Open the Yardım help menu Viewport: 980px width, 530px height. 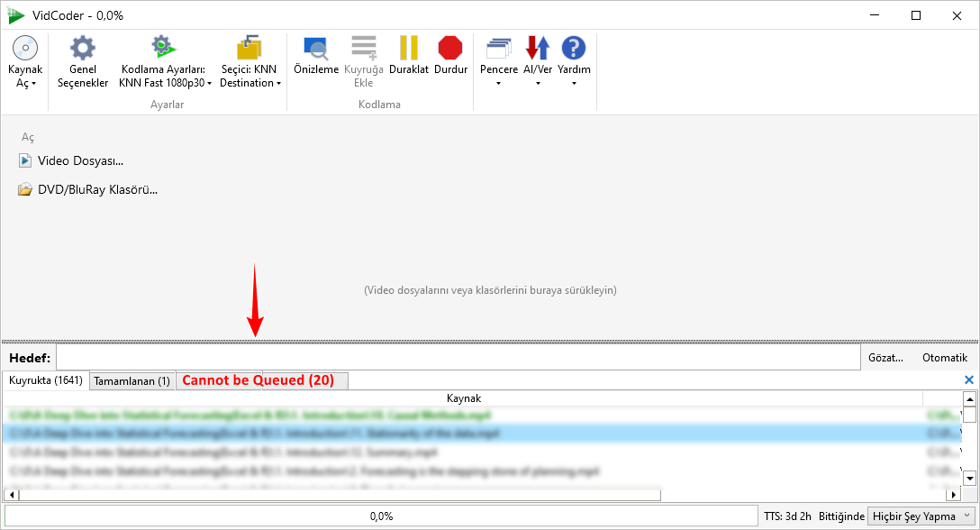(x=574, y=61)
